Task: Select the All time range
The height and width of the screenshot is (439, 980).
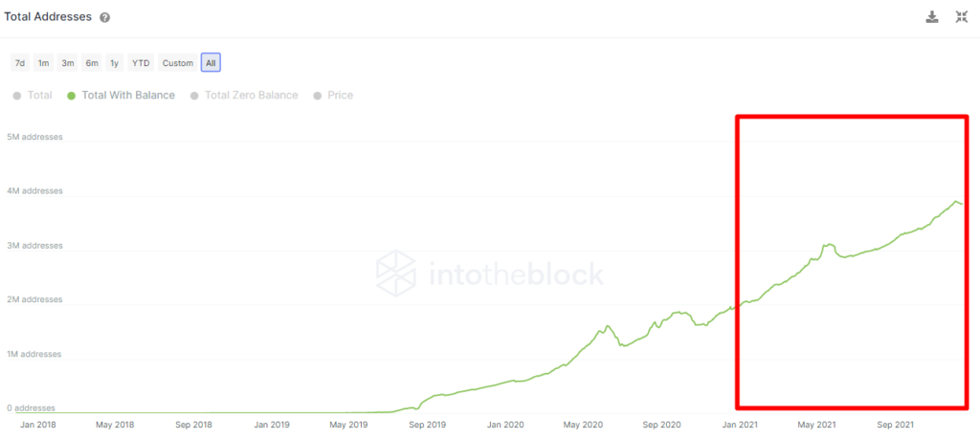Action: pos(211,63)
